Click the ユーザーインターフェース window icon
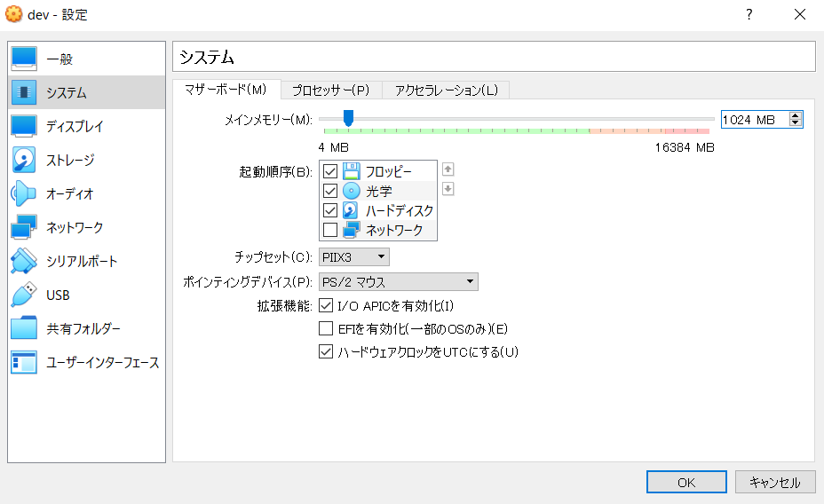The image size is (824, 504). 24,362
